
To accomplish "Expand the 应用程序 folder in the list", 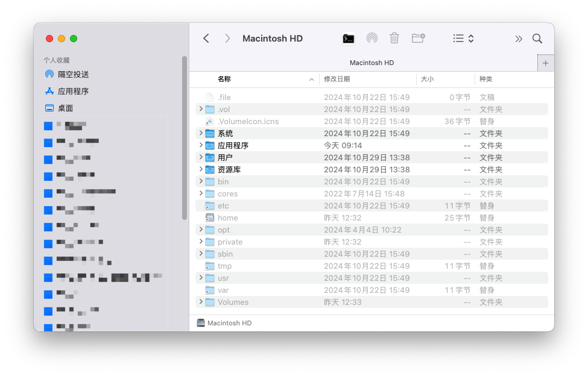I will click(x=201, y=145).
